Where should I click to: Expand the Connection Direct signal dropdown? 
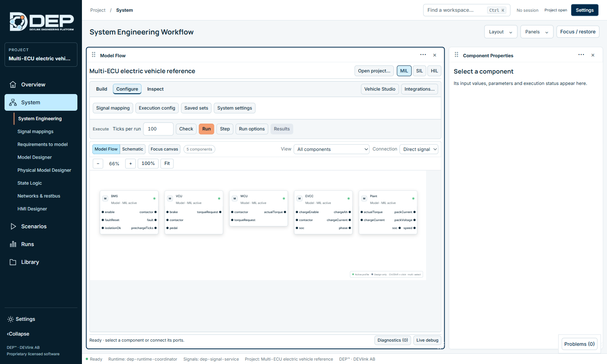click(x=419, y=149)
